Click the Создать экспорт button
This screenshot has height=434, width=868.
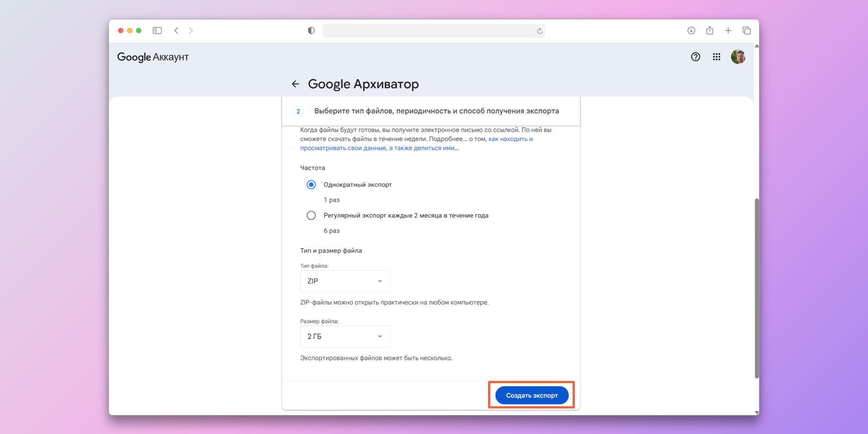(532, 396)
